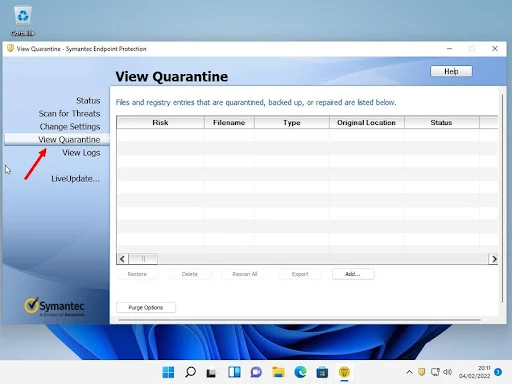
Task: Open the notification count badge
Action: 498,372
